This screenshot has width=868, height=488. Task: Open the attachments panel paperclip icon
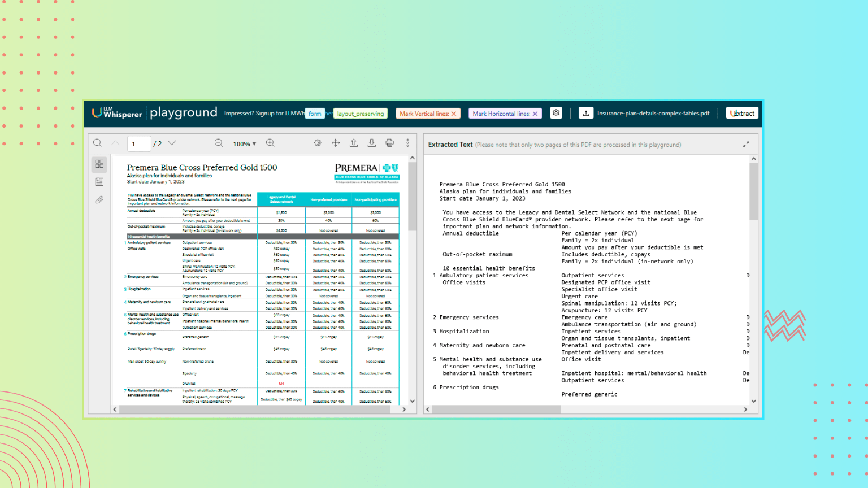(x=99, y=200)
